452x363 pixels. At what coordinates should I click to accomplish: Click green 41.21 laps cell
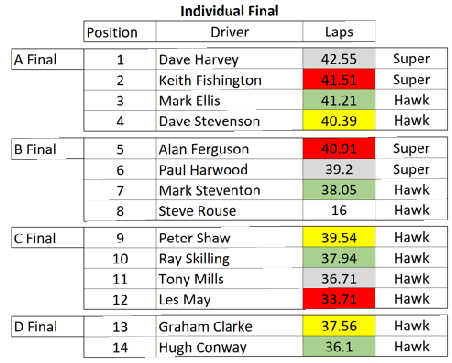coord(339,100)
